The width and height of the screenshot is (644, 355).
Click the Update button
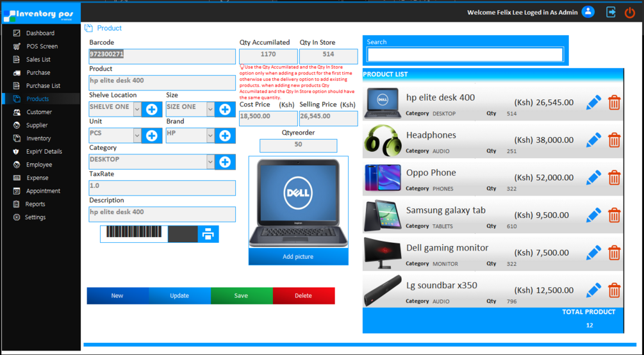179,296
